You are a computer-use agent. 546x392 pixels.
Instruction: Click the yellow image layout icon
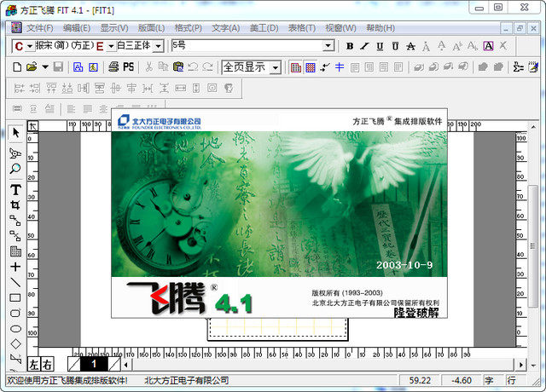(x=93, y=67)
